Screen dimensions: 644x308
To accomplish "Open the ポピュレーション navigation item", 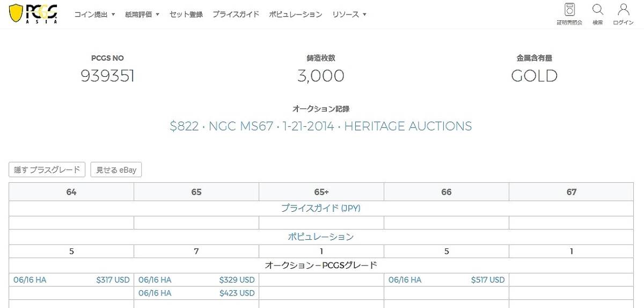I will click(296, 15).
